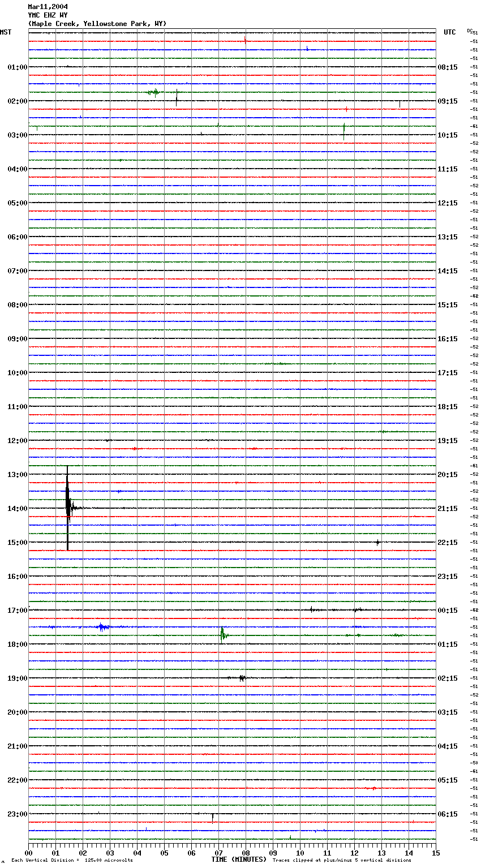Click the UTC timezone label
Image resolution: width=481 pixels, height=868 pixels.
coord(449,32)
